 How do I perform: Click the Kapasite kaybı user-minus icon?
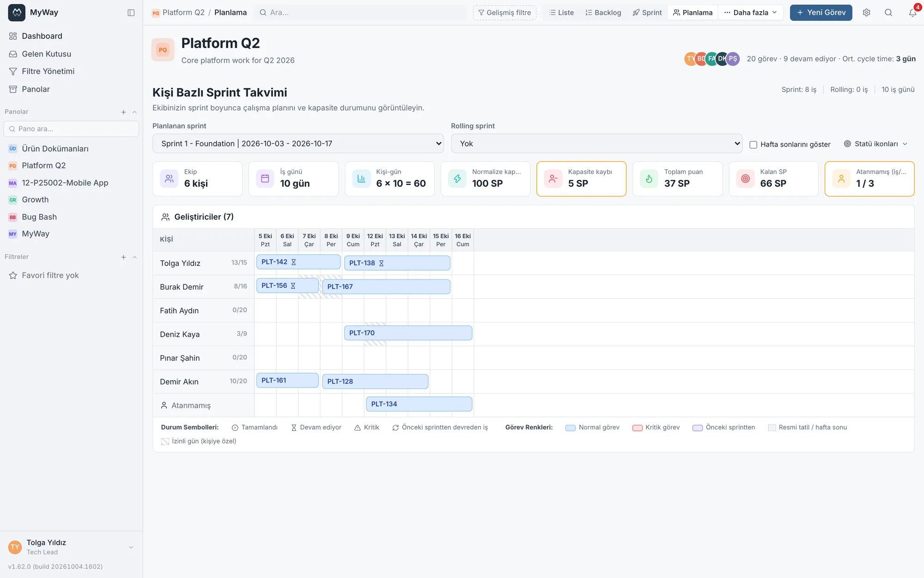pyautogui.click(x=553, y=178)
